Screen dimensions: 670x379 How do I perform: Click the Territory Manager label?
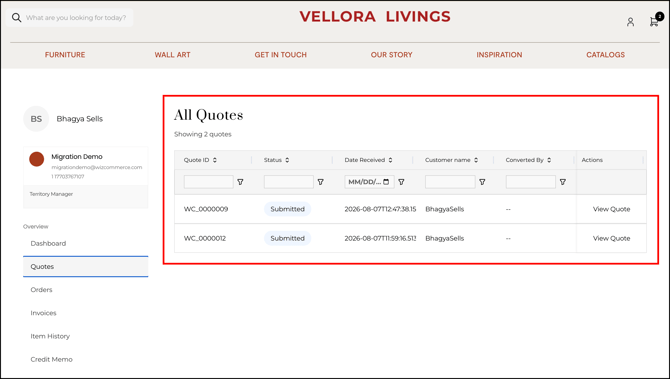(51, 194)
